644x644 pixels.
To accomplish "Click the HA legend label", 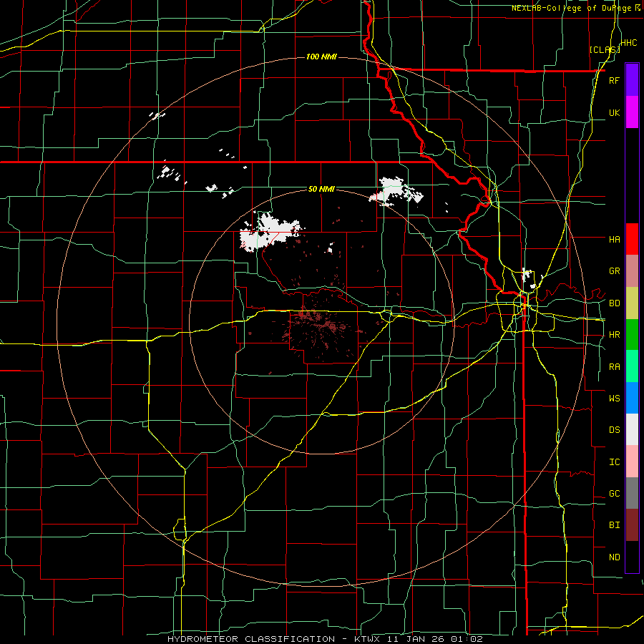I will [614, 240].
